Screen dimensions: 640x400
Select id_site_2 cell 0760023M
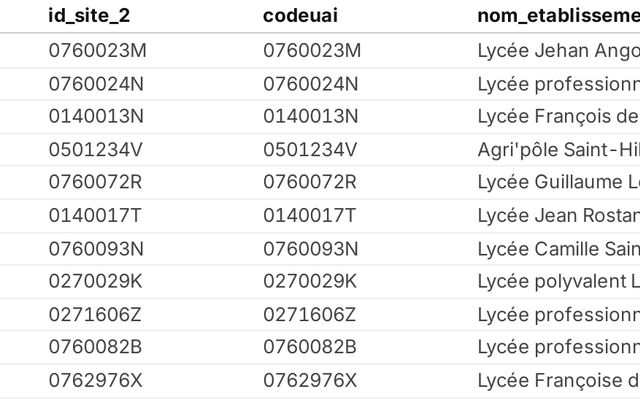tap(98, 51)
